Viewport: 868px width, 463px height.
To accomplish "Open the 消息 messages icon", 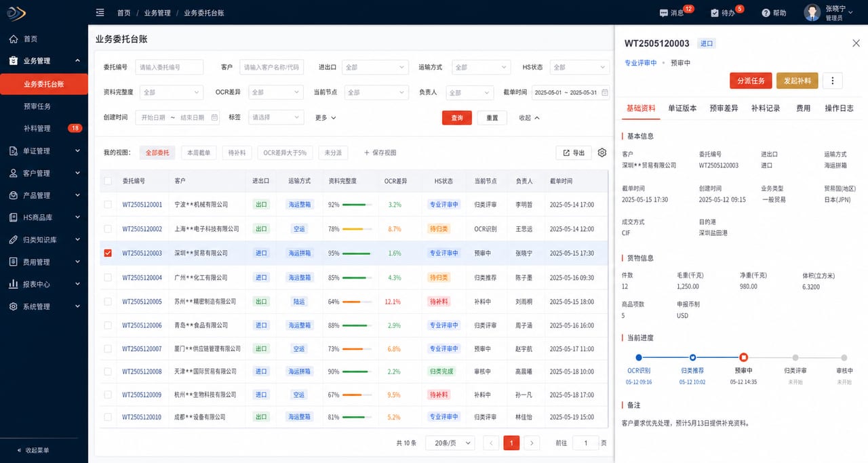I will click(663, 13).
